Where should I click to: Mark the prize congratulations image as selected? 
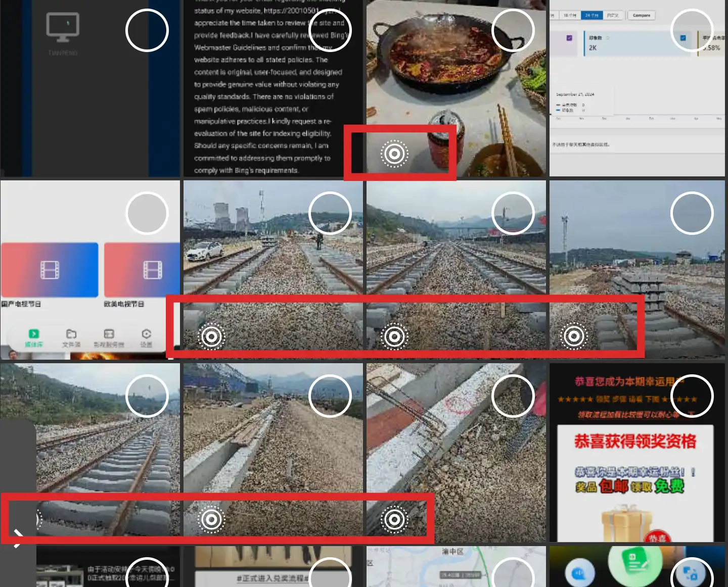692,396
